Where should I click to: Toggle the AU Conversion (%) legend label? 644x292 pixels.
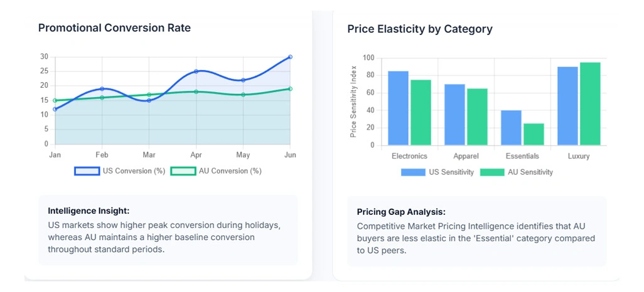230,170
